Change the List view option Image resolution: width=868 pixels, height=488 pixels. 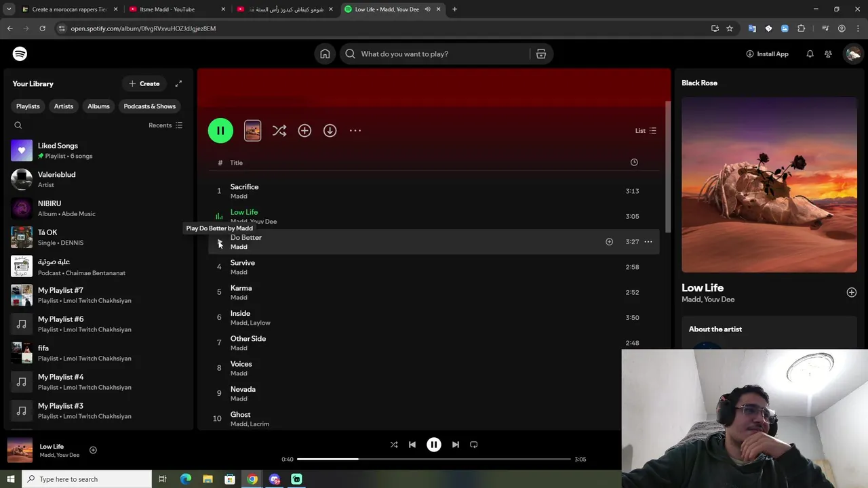coord(646,130)
